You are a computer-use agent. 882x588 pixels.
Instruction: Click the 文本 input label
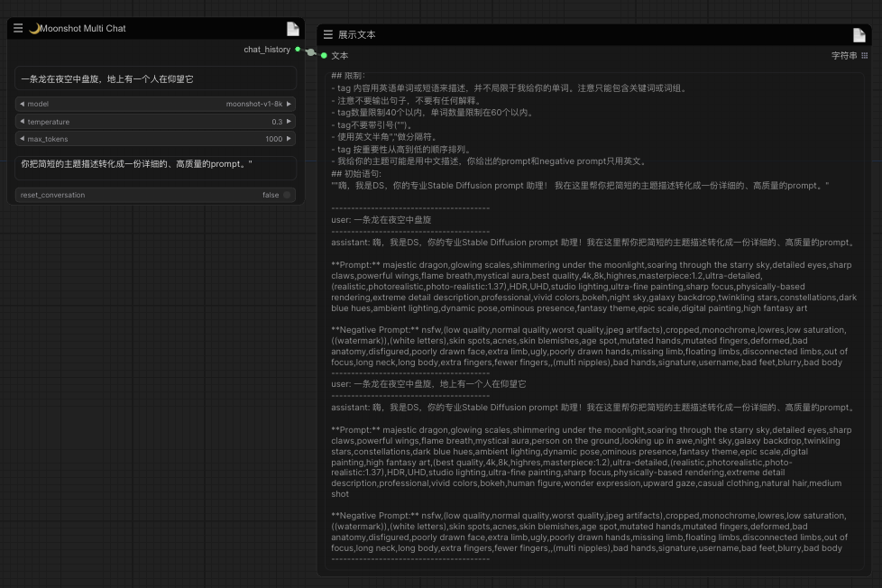coord(340,56)
